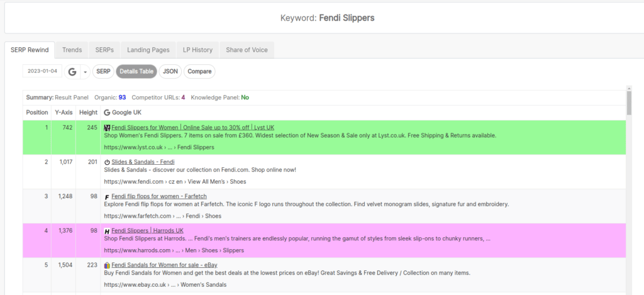644x295 pixels.
Task: Click the JSON view button
Action: click(x=170, y=72)
